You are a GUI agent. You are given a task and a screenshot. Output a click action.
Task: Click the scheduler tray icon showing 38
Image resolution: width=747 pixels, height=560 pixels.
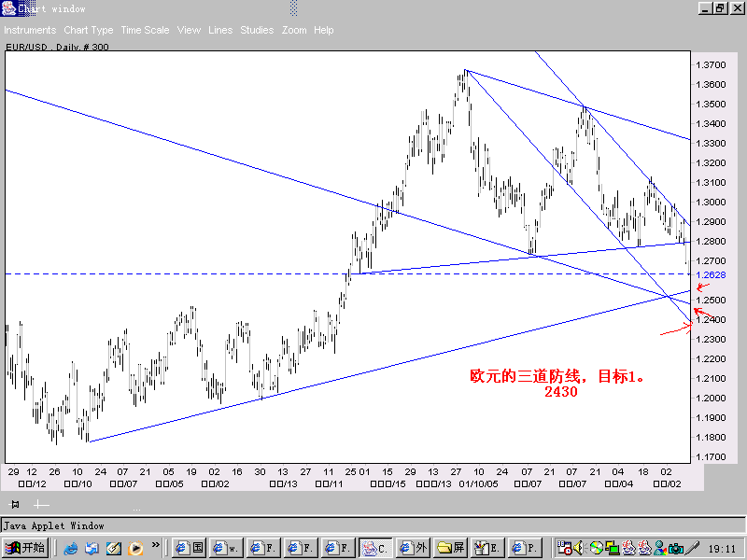(x=564, y=549)
